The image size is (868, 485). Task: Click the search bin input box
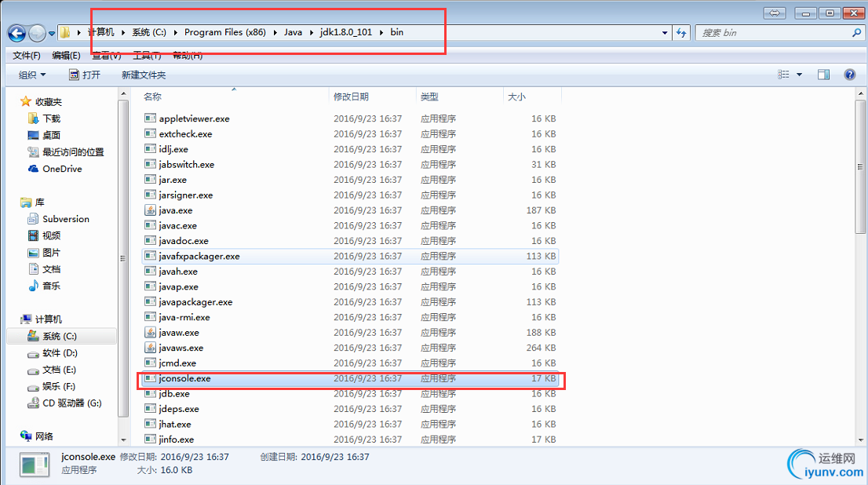(x=774, y=33)
